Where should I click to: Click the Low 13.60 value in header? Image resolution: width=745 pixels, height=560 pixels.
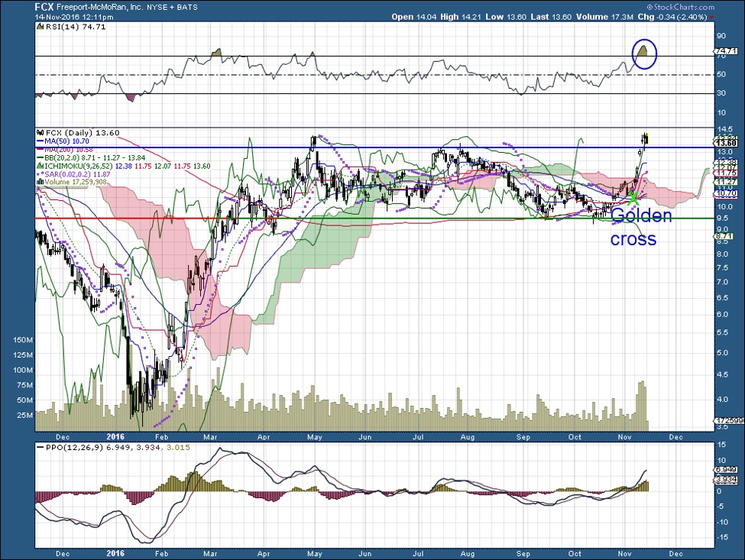(x=506, y=17)
